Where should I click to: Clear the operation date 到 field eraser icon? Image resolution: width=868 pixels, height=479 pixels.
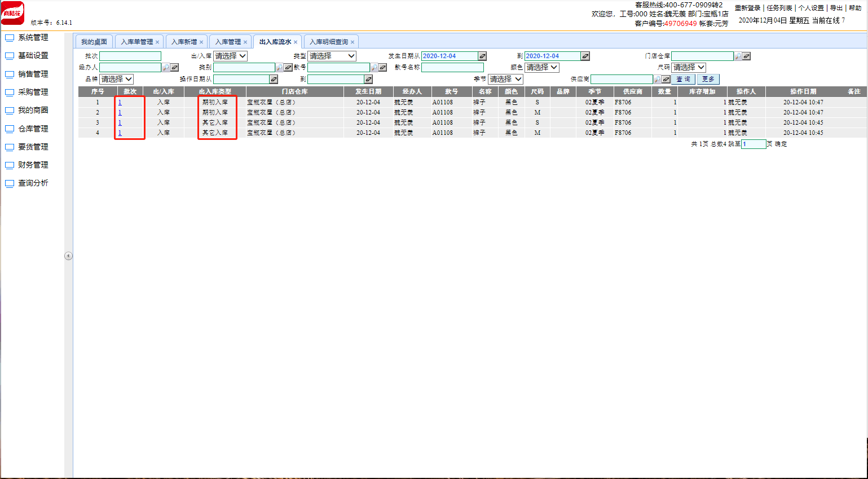(x=368, y=80)
